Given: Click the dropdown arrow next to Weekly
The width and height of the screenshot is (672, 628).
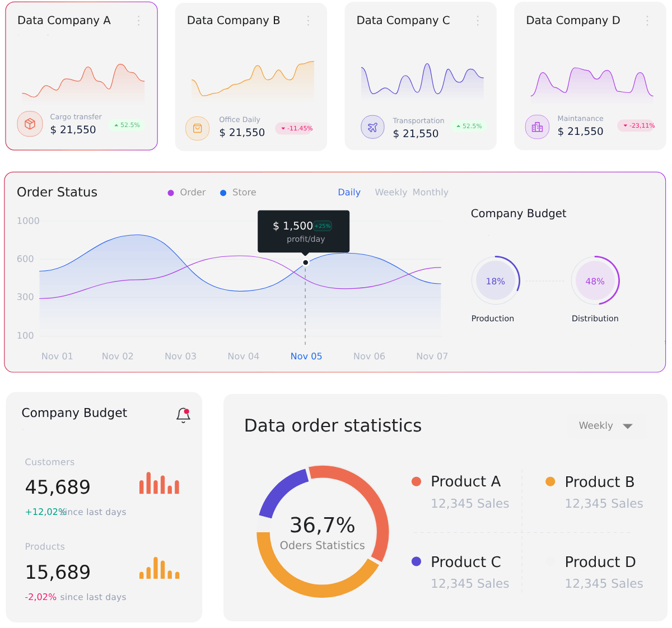Looking at the screenshot, I should coord(628,427).
